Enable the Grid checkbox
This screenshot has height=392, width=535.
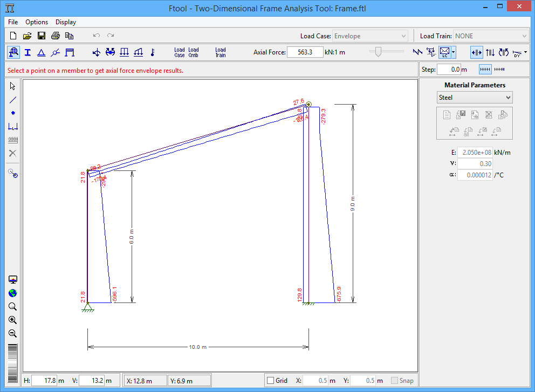click(271, 381)
